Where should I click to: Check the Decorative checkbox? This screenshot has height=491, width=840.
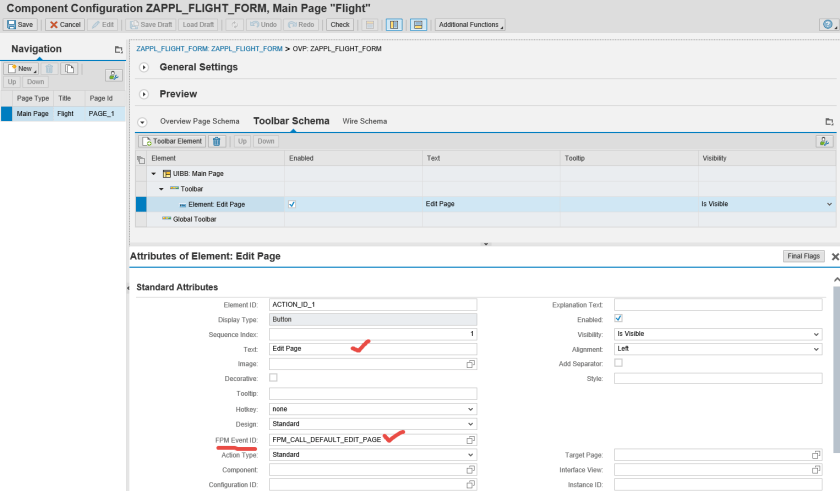[x=273, y=378]
